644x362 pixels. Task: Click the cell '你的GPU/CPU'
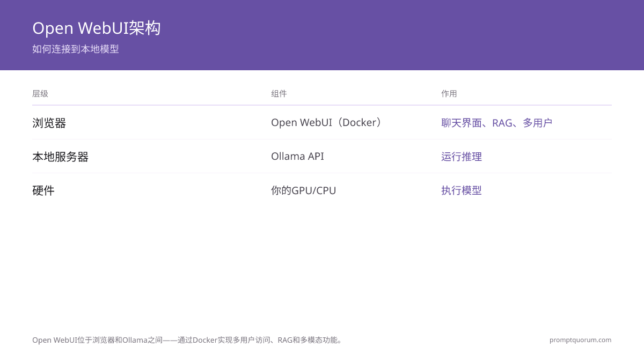click(x=304, y=190)
